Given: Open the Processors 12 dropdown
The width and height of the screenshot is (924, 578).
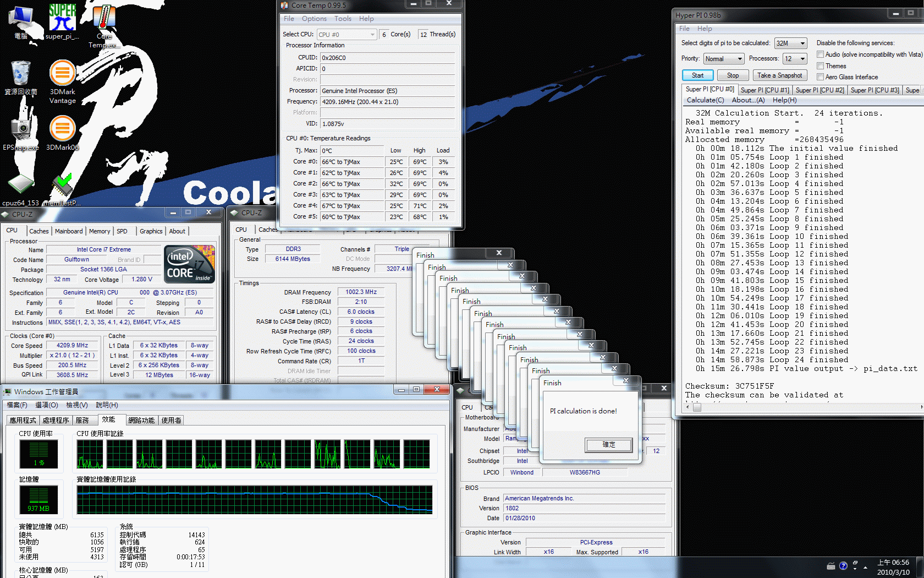Looking at the screenshot, I should point(795,59).
